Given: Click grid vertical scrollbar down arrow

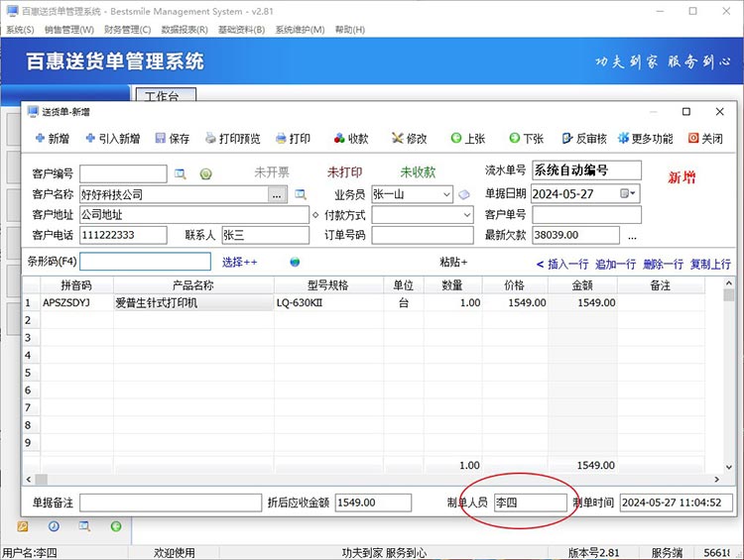Looking at the screenshot, I should pos(729,467).
